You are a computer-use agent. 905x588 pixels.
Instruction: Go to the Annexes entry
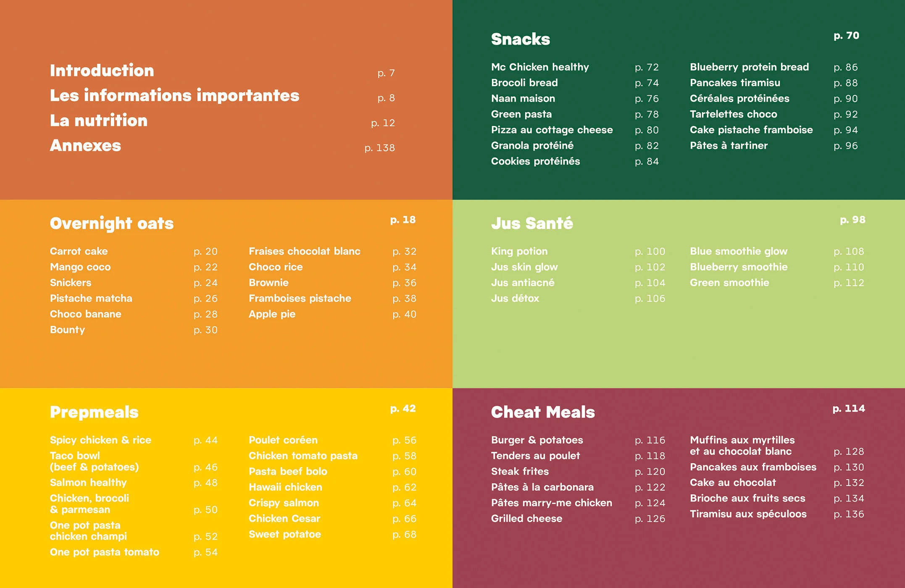coord(85,146)
